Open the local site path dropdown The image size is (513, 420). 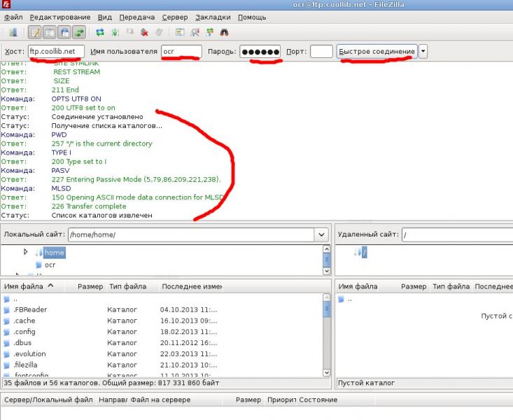321,235
